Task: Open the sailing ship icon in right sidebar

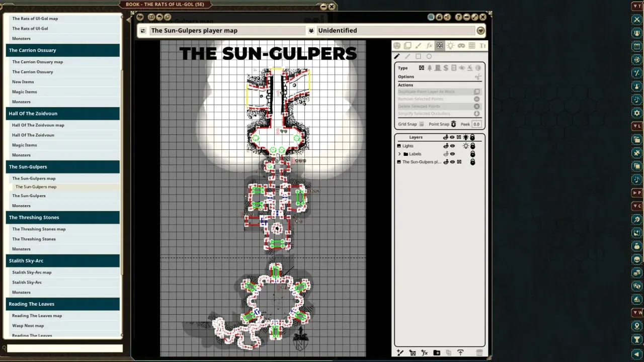Action: (637, 299)
